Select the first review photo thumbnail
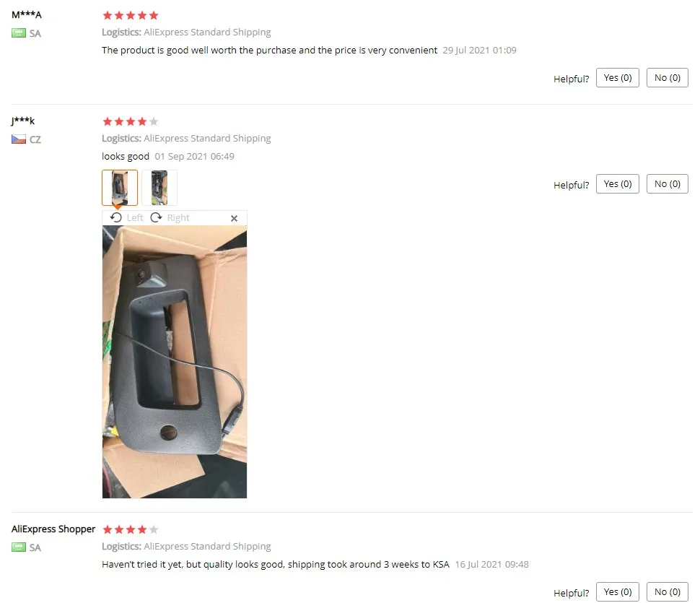This screenshot has width=700, height=603. (120, 188)
